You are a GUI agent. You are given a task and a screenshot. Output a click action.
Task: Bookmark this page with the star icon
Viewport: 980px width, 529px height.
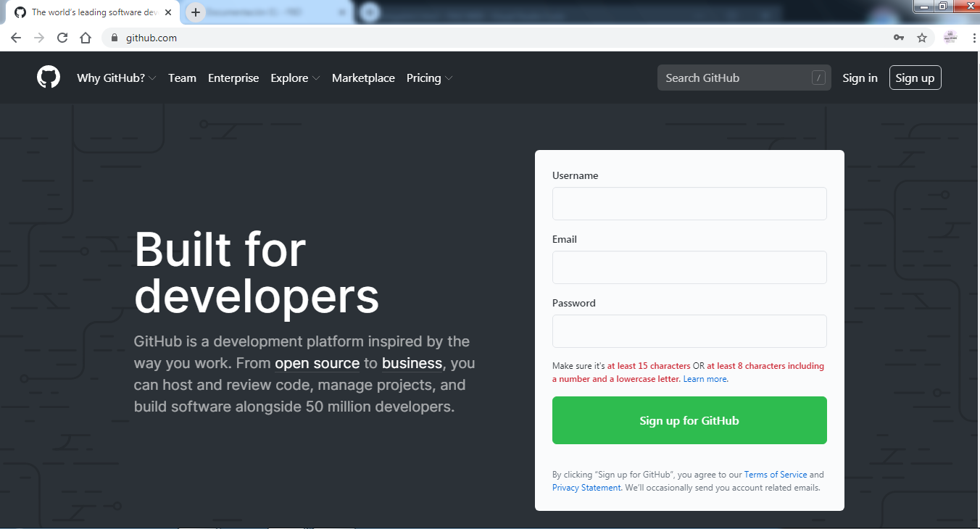coord(922,38)
